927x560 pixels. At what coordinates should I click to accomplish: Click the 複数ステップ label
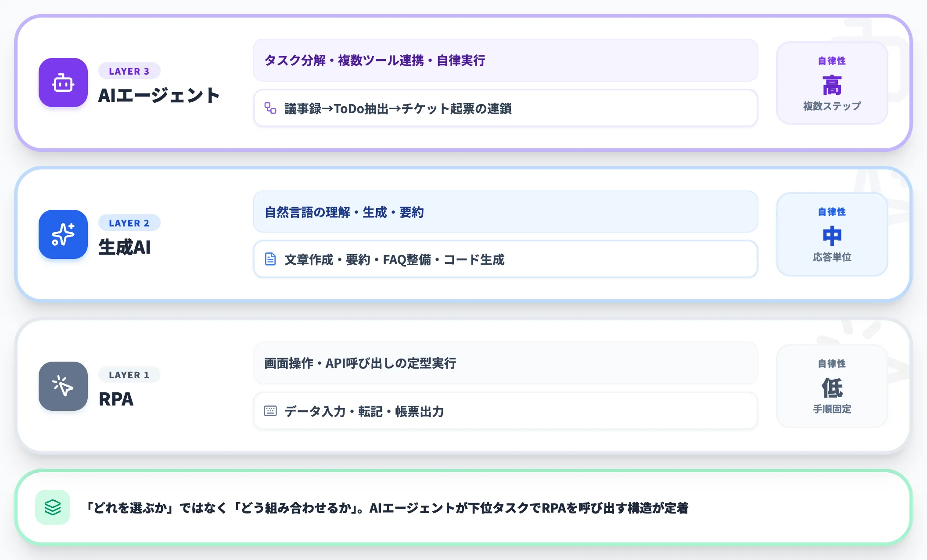pyautogui.click(x=832, y=106)
